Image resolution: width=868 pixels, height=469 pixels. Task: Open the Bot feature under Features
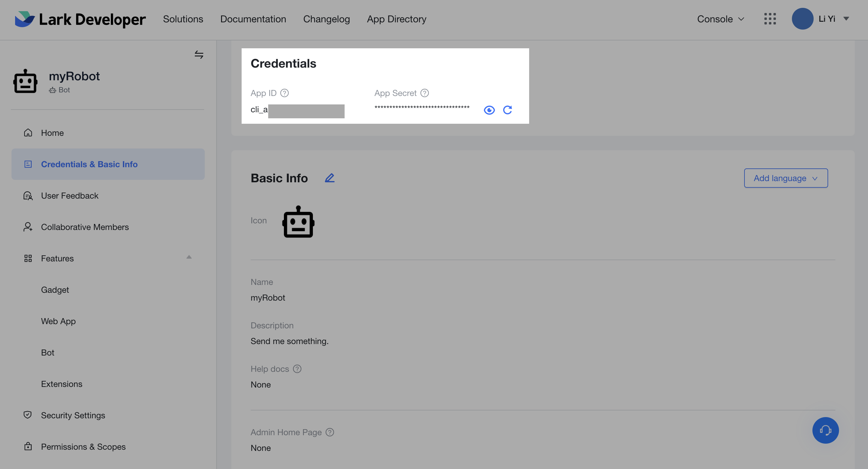(x=47, y=353)
